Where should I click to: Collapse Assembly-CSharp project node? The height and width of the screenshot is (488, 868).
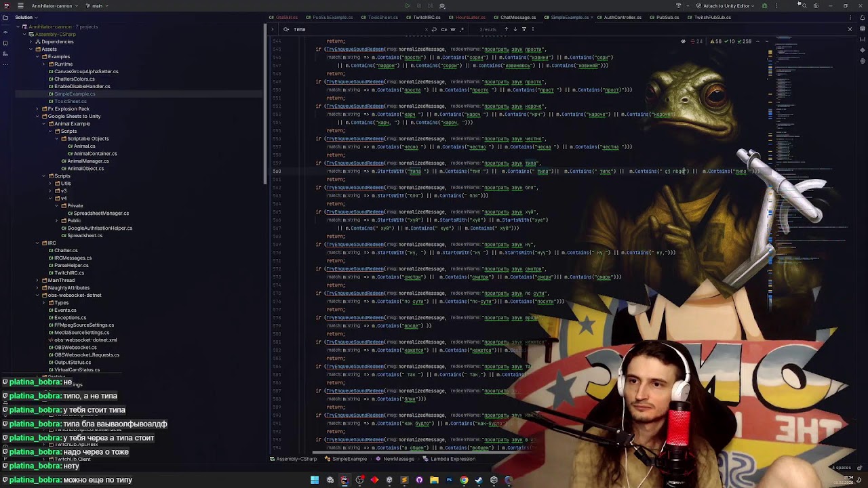(24, 34)
